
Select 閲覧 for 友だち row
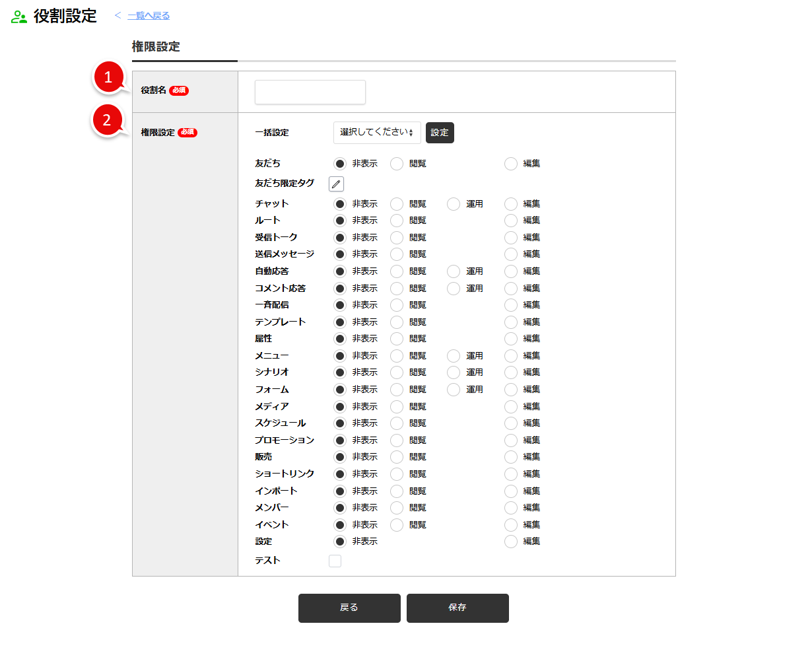point(397,164)
